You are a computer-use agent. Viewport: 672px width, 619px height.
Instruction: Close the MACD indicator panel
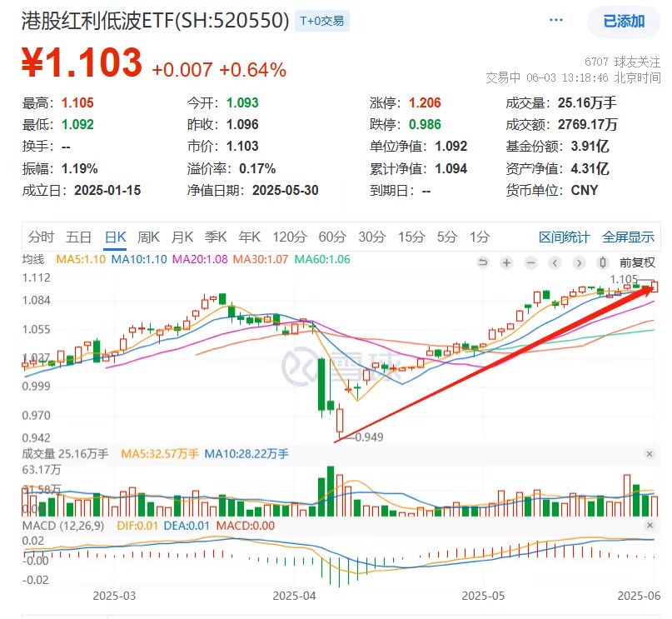coord(650,525)
